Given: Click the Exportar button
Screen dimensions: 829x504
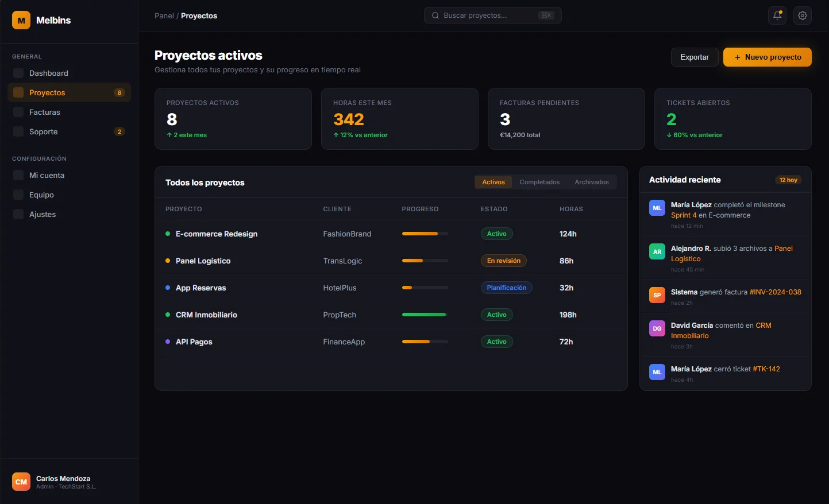Looking at the screenshot, I should [694, 57].
